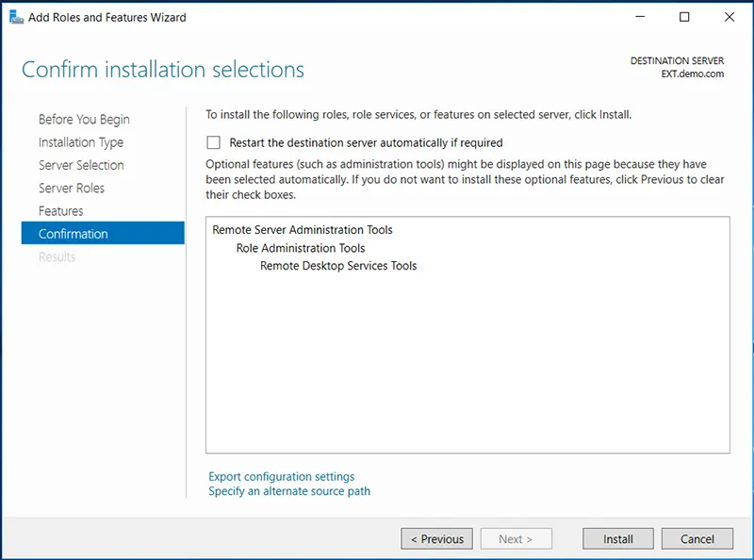Select Role Administration Tools entry

[x=301, y=248]
